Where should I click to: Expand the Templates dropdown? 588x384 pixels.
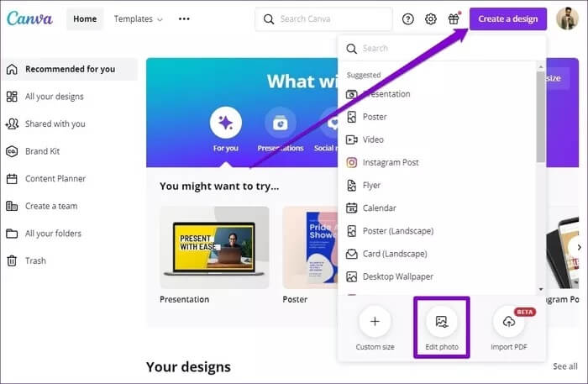tap(139, 18)
